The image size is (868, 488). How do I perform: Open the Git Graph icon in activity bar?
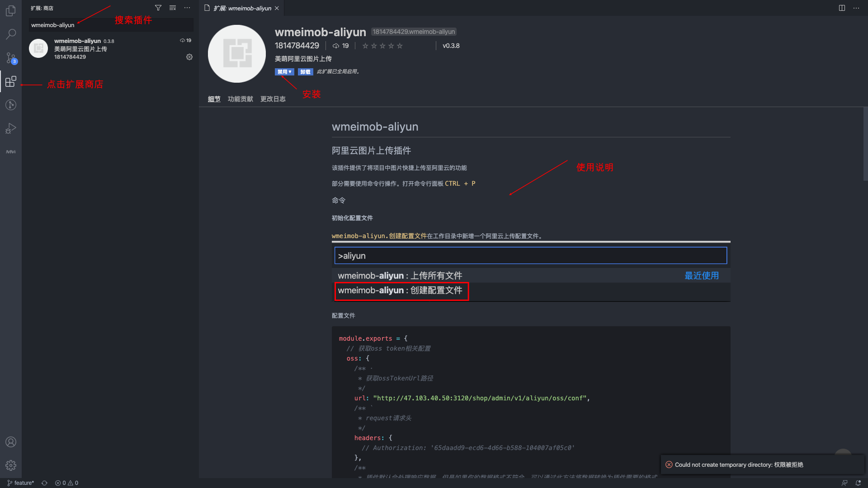pos(11,105)
